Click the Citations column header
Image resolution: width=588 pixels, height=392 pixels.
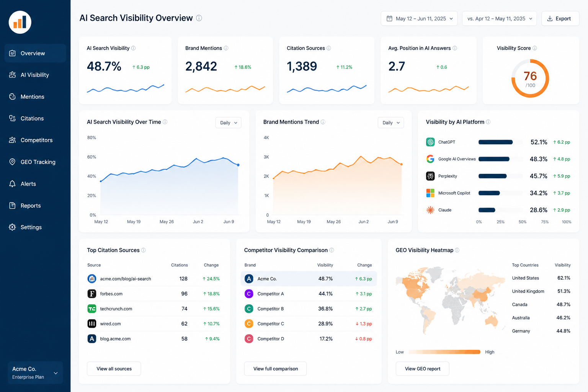180,265
